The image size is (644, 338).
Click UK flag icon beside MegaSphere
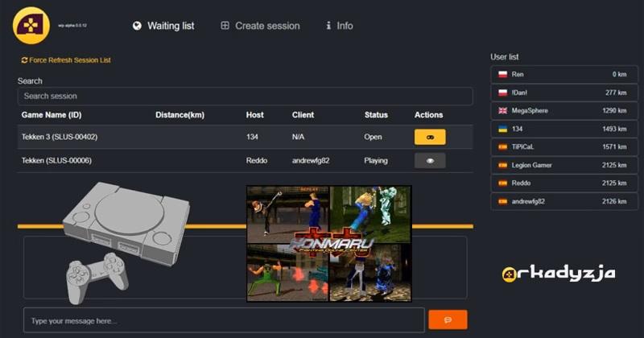pyautogui.click(x=502, y=110)
